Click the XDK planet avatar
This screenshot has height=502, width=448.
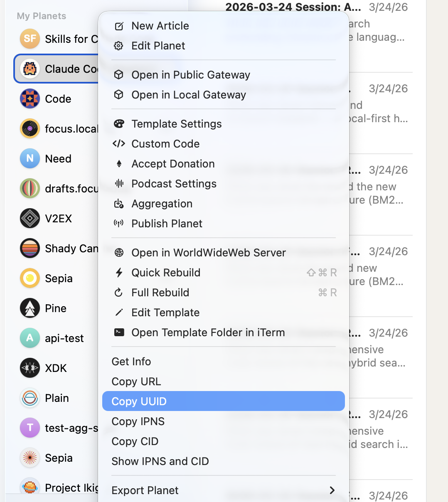click(30, 368)
